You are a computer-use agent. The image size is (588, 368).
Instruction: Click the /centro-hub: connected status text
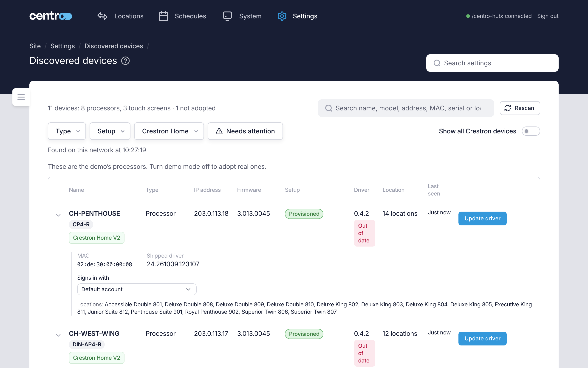[501, 16]
